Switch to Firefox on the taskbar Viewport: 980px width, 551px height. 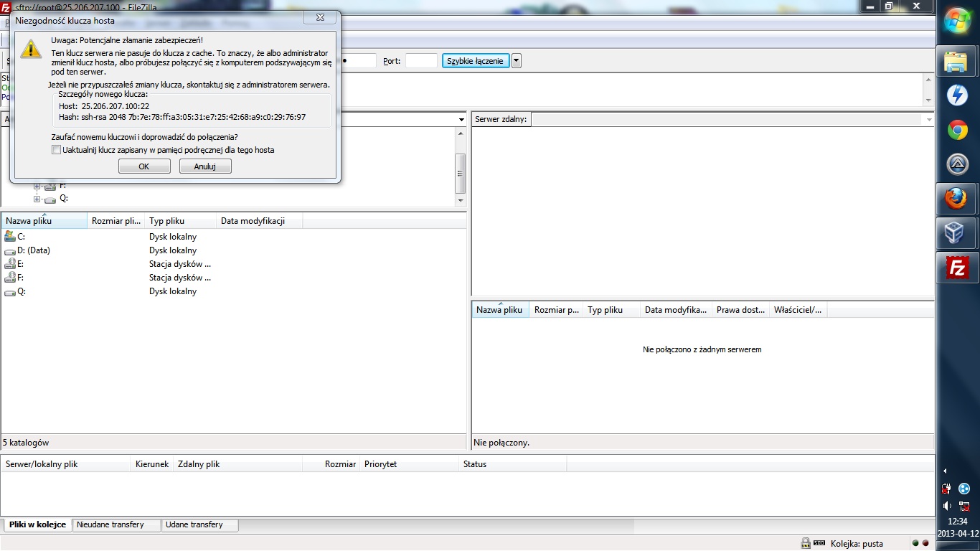[x=957, y=199]
